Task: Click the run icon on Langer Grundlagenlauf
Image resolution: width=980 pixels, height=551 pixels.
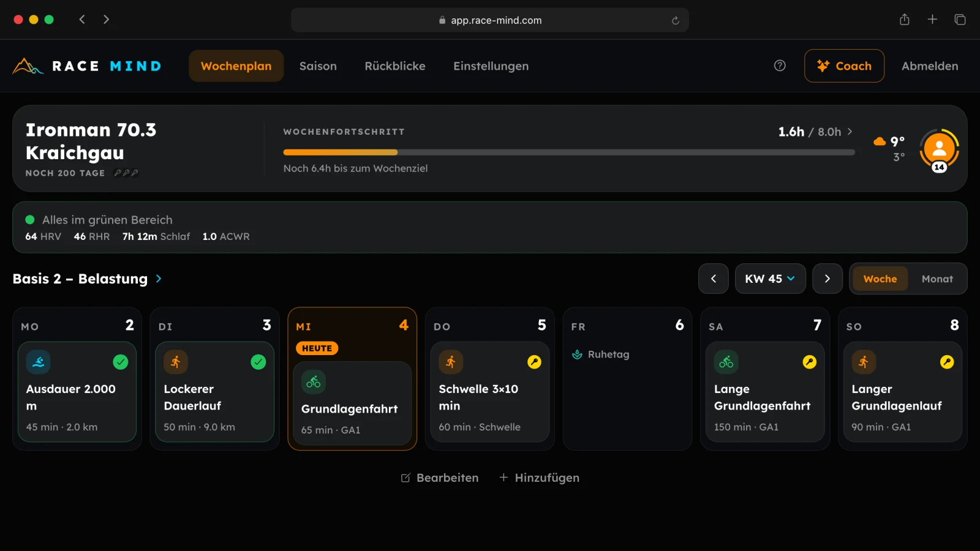Action: [x=864, y=362]
